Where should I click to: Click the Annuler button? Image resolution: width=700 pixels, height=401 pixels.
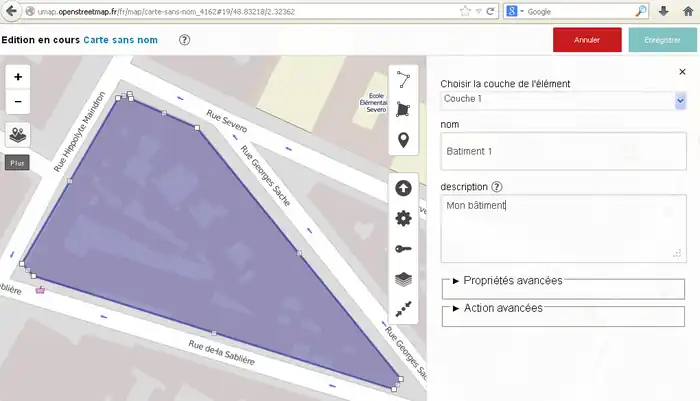click(587, 40)
